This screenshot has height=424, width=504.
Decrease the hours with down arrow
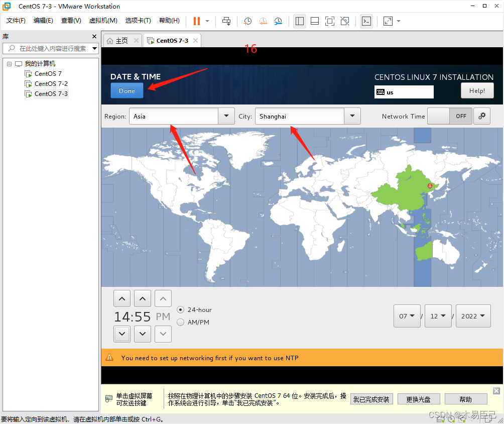point(122,334)
